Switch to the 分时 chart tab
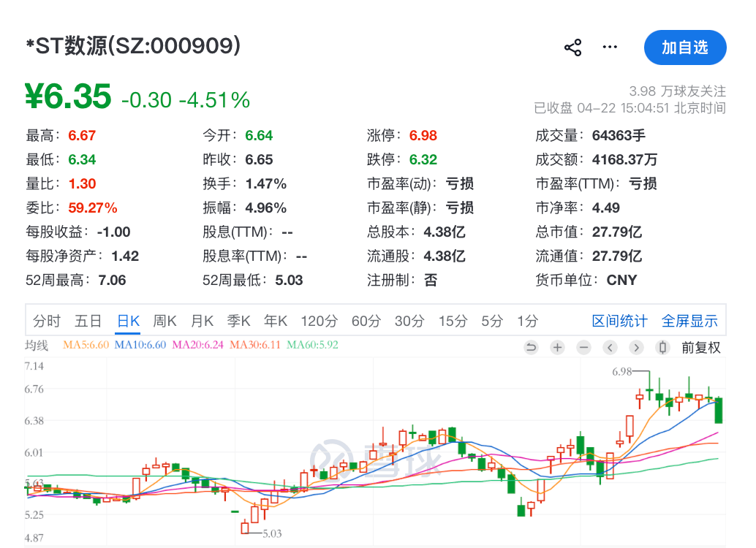Viewport: 756px width, 548px height. pos(38,321)
